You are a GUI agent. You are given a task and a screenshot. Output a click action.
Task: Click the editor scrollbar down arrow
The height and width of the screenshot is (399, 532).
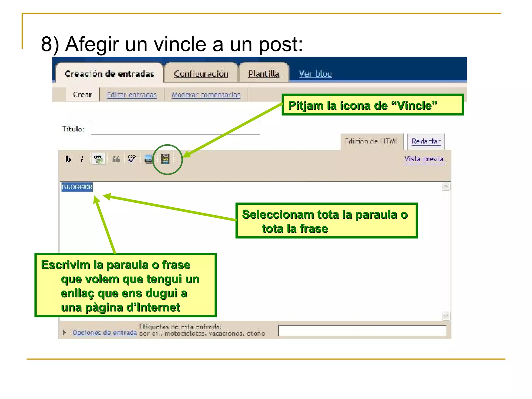pyautogui.click(x=446, y=316)
